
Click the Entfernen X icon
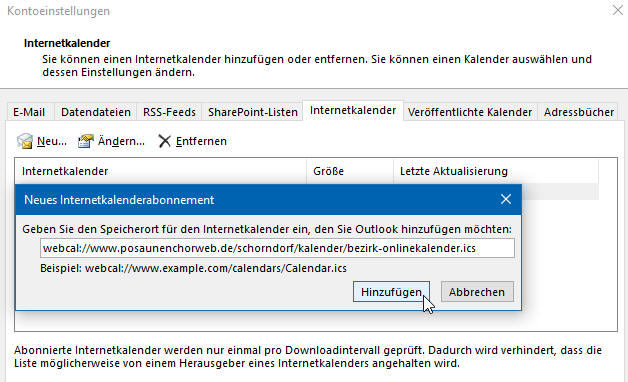(164, 141)
